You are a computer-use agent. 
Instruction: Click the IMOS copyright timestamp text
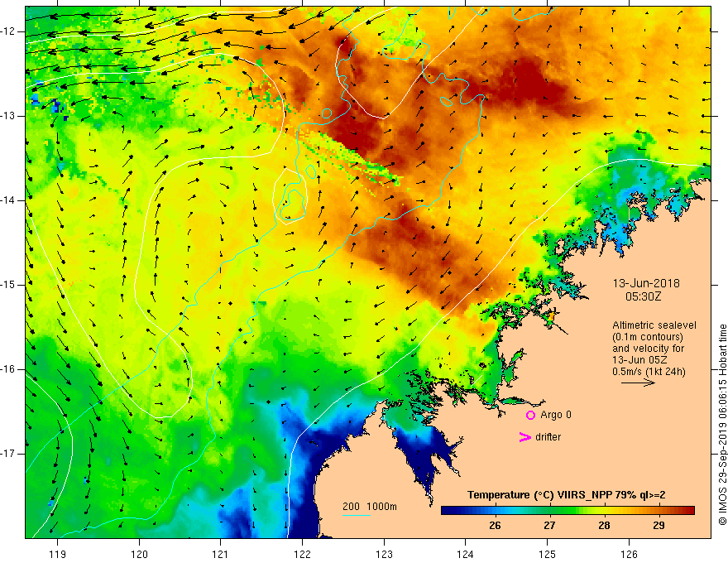(x=722, y=425)
